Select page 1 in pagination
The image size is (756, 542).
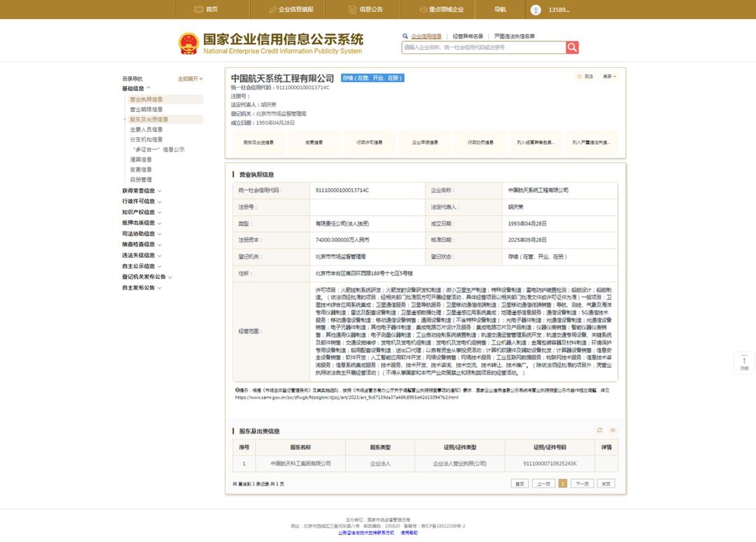point(563,484)
